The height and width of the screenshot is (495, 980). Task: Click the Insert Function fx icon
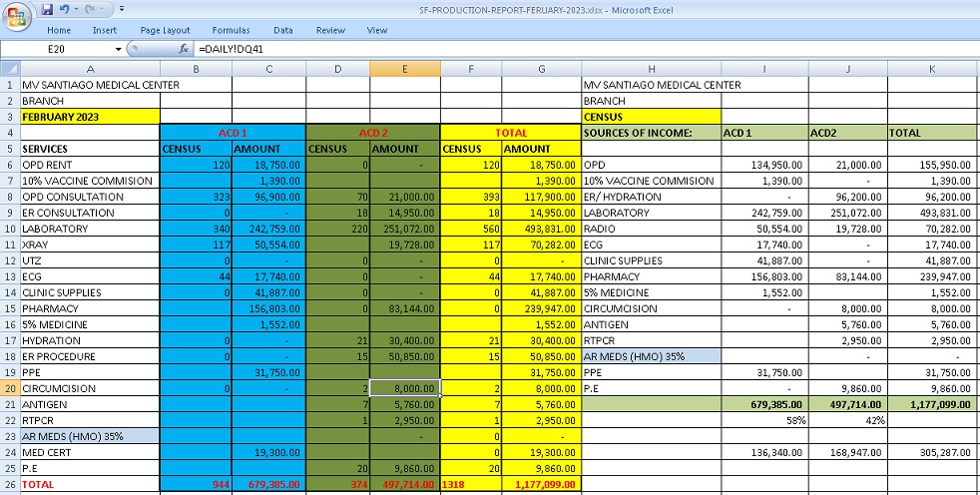pyautogui.click(x=184, y=49)
